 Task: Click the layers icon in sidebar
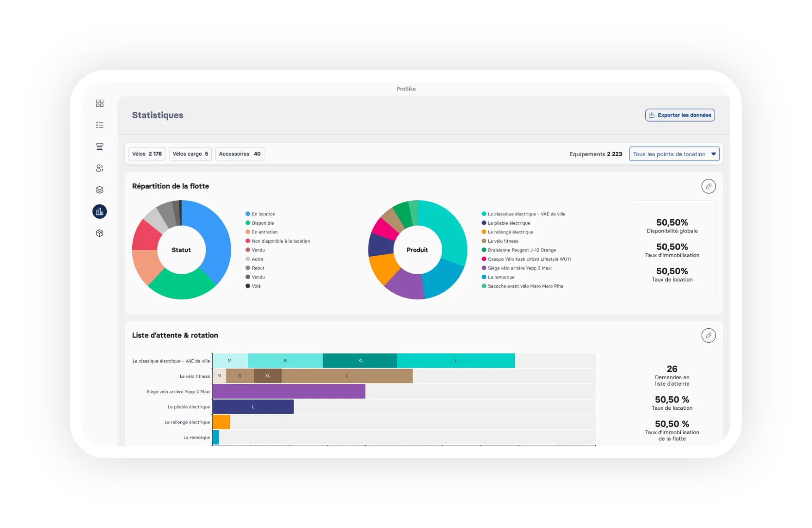point(100,190)
